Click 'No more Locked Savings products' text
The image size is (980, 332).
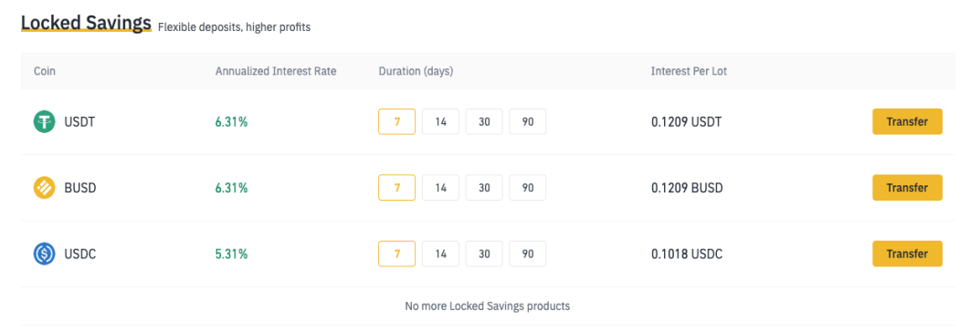[x=488, y=306]
